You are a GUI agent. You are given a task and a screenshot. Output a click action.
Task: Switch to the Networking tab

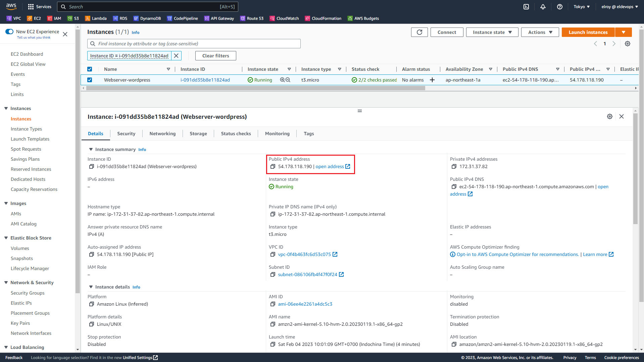[162, 134]
